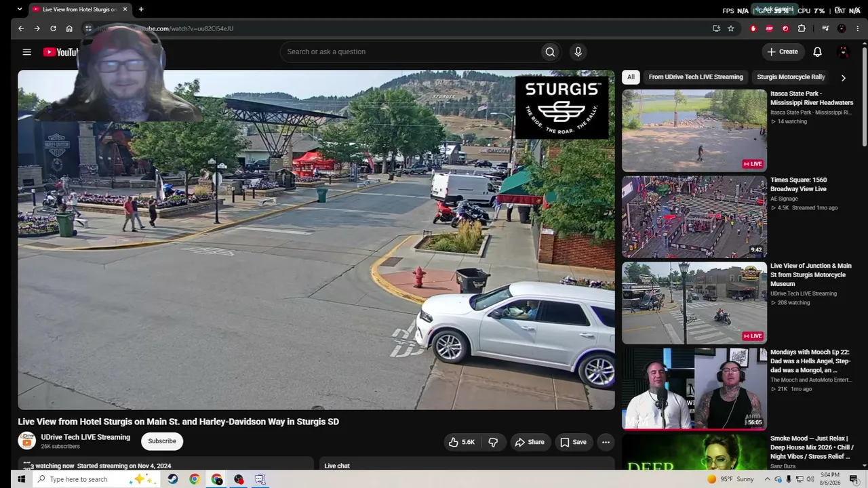Viewport: 868px width, 488px height.
Task: Click the site information icon in address bar
Action: click(88, 28)
